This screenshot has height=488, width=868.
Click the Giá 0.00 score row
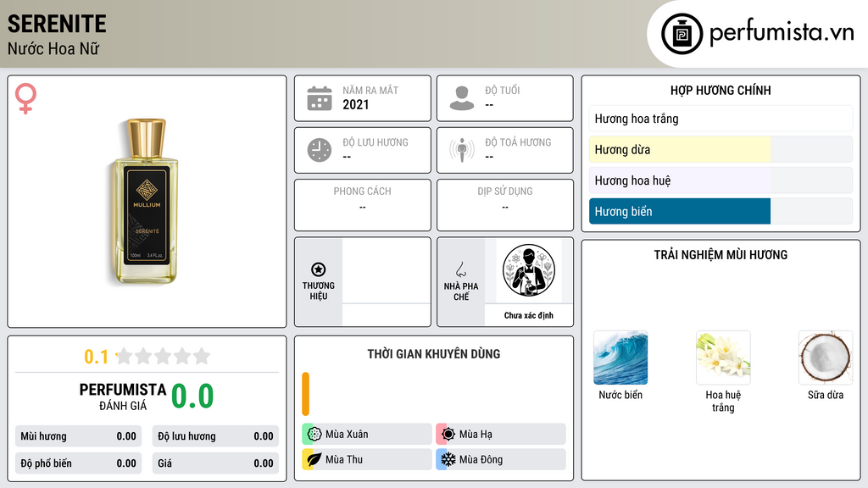pos(215,463)
